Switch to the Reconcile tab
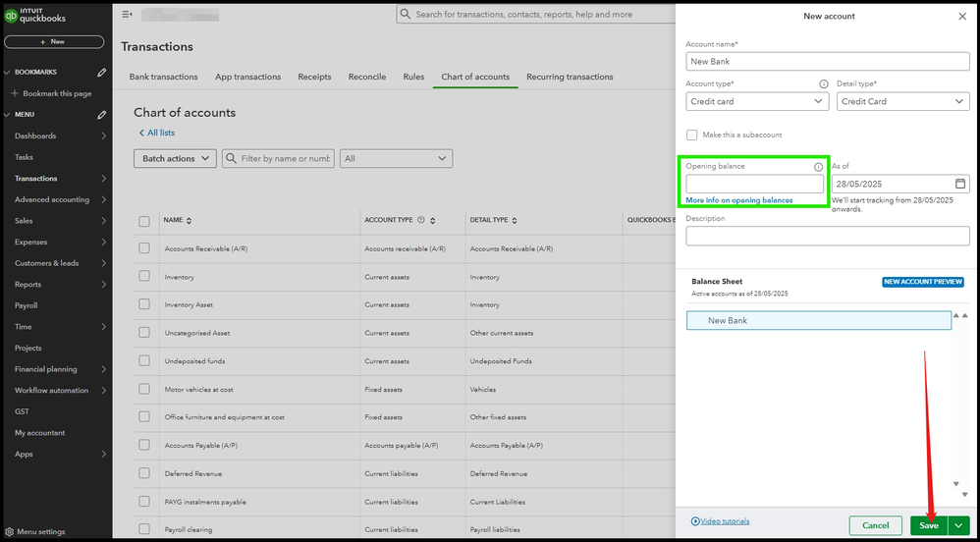Screen dimensions: 980x542 pos(366,77)
